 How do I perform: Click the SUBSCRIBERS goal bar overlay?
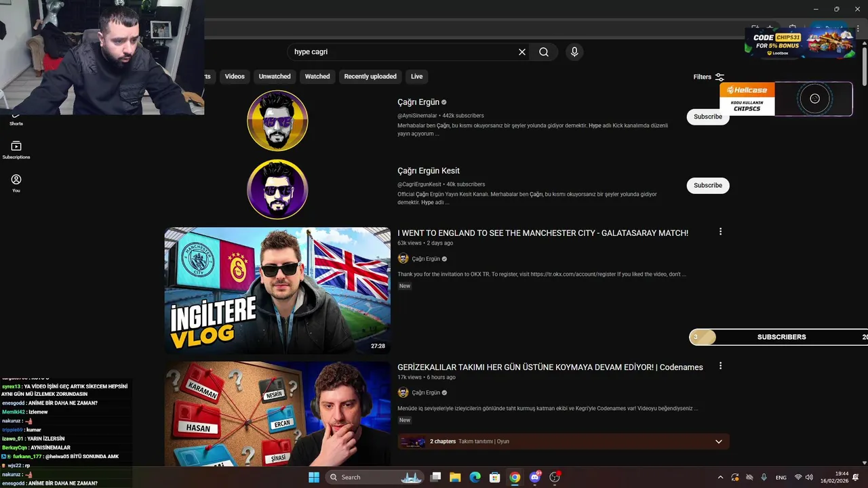tap(778, 337)
